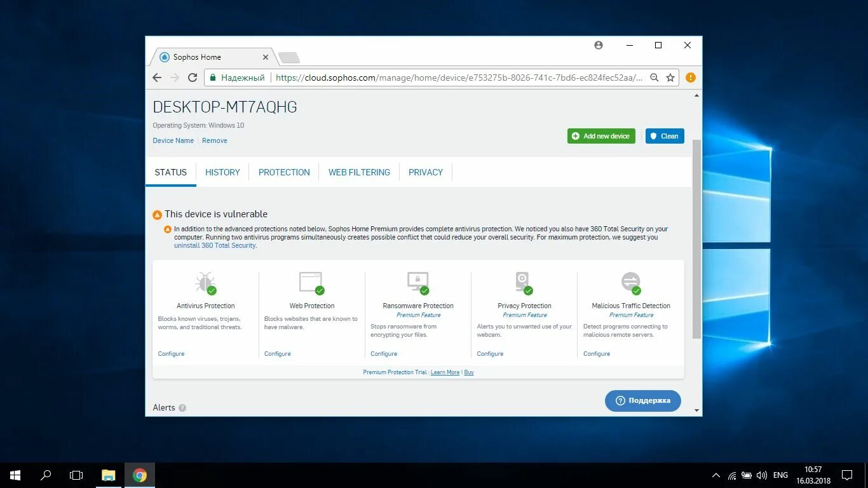Click the Remove device link
The image size is (868, 488).
pyautogui.click(x=215, y=140)
